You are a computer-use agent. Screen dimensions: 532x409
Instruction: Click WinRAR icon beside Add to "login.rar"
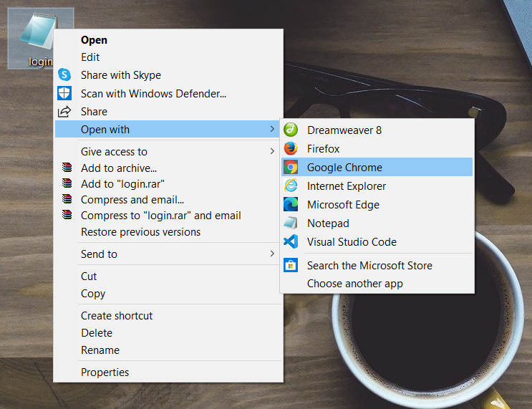tap(67, 183)
